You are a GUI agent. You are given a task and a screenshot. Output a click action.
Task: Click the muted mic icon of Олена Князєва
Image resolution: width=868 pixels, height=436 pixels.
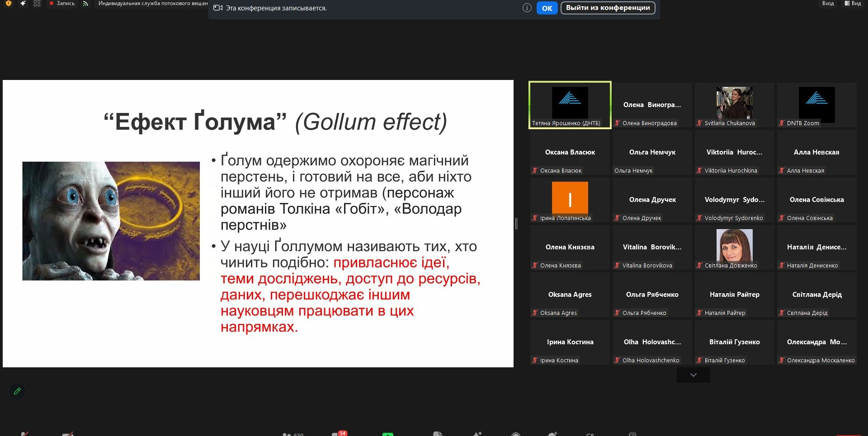point(535,265)
